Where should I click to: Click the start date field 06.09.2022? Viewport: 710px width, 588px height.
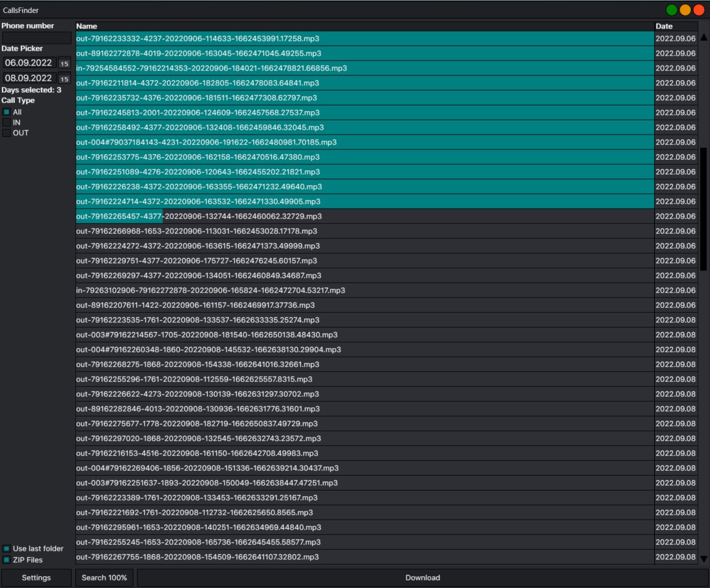pos(29,63)
